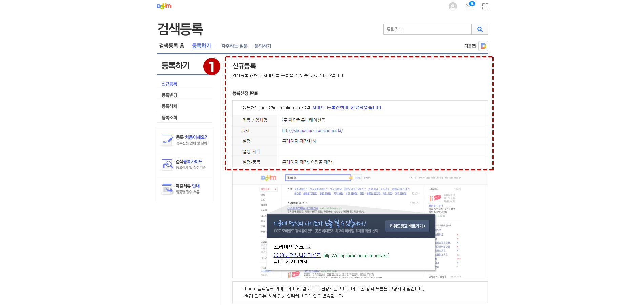Click the magnifier icon beside 검색등록가이드
Screen dimensions: 644x305
click(x=167, y=164)
